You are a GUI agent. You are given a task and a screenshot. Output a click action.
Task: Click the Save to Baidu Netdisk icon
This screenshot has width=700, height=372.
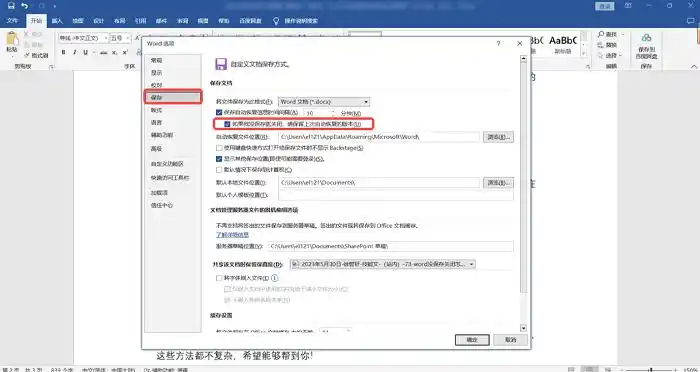646,38
